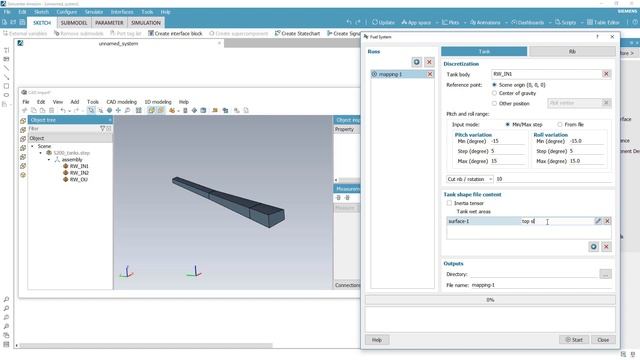Click pencil edit icon for surface-1 row
This screenshot has height=360, width=640.
click(x=598, y=221)
